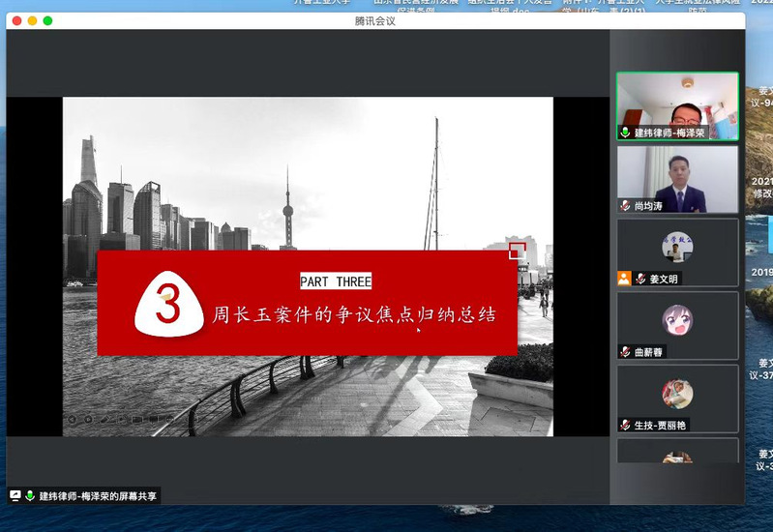
Task: Select the 尚均涛 video thumbnail
Action: pos(677,180)
